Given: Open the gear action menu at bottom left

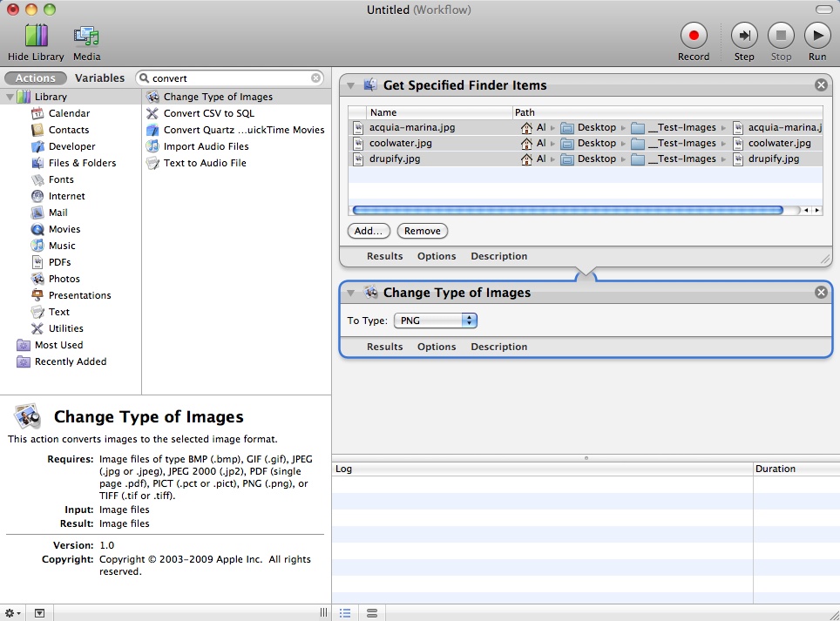Looking at the screenshot, I should 10,612.
